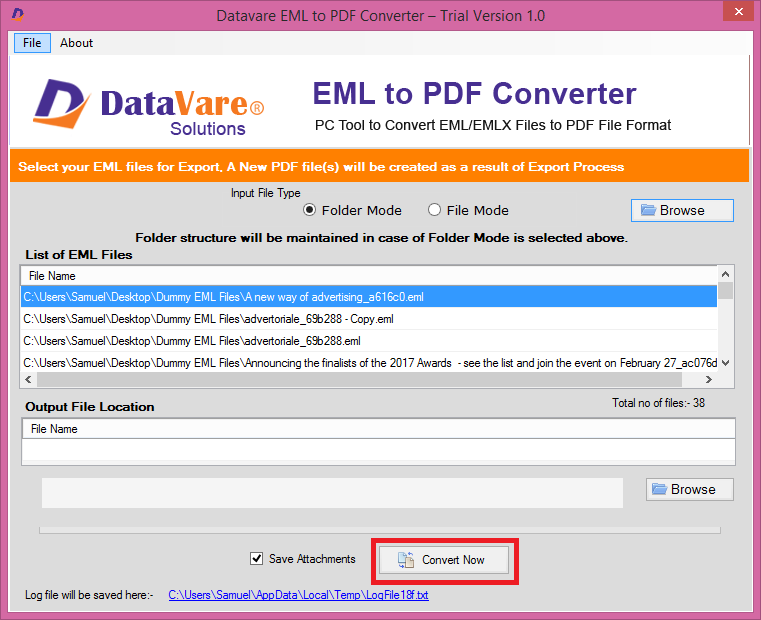The height and width of the screenshot is (620, 761).
Task: Open the LogFile18f.txt log file link
Action: pyautogui.click(x=298, y=595)
